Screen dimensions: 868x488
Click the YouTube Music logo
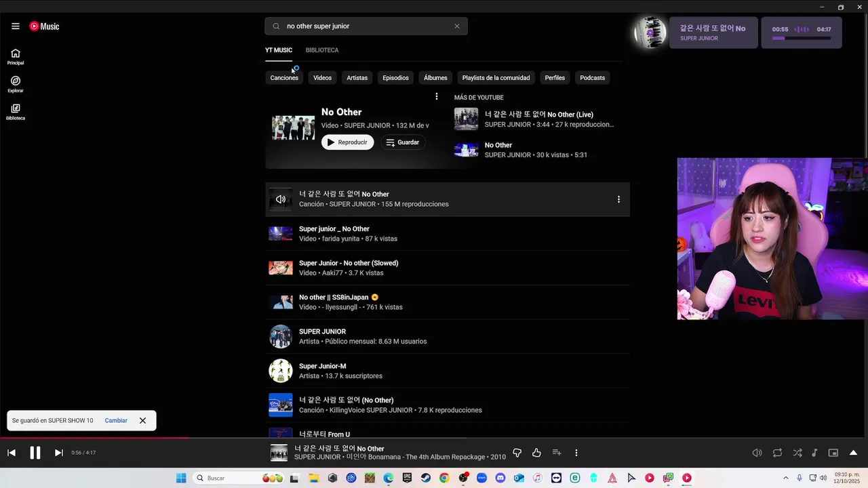pyautogui.click(x=44, y=26)
